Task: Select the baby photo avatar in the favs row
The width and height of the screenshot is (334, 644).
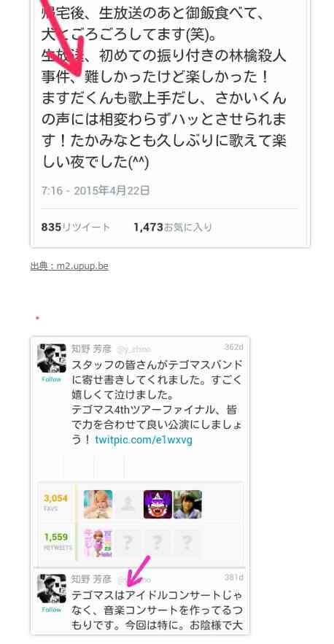Action: 98,505
